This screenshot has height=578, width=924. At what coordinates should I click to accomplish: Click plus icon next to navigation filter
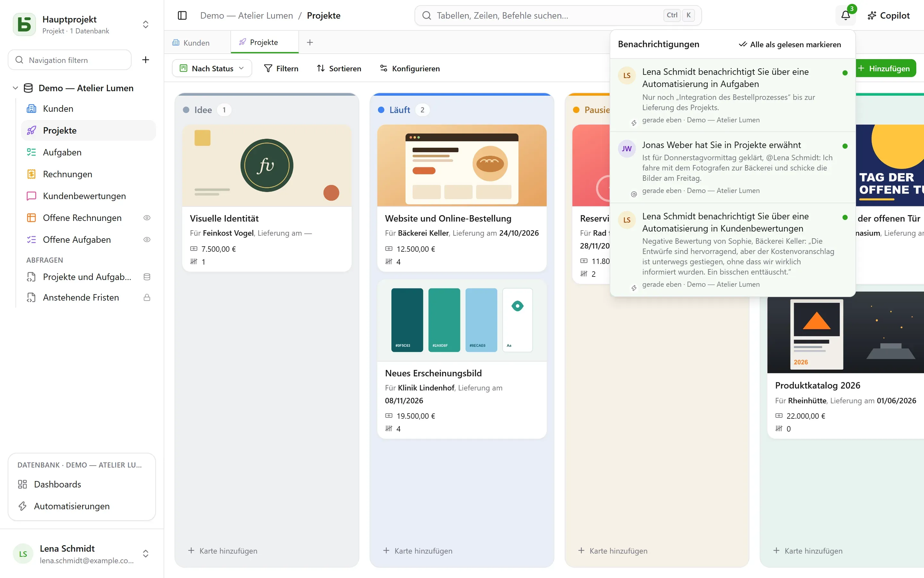145,60
